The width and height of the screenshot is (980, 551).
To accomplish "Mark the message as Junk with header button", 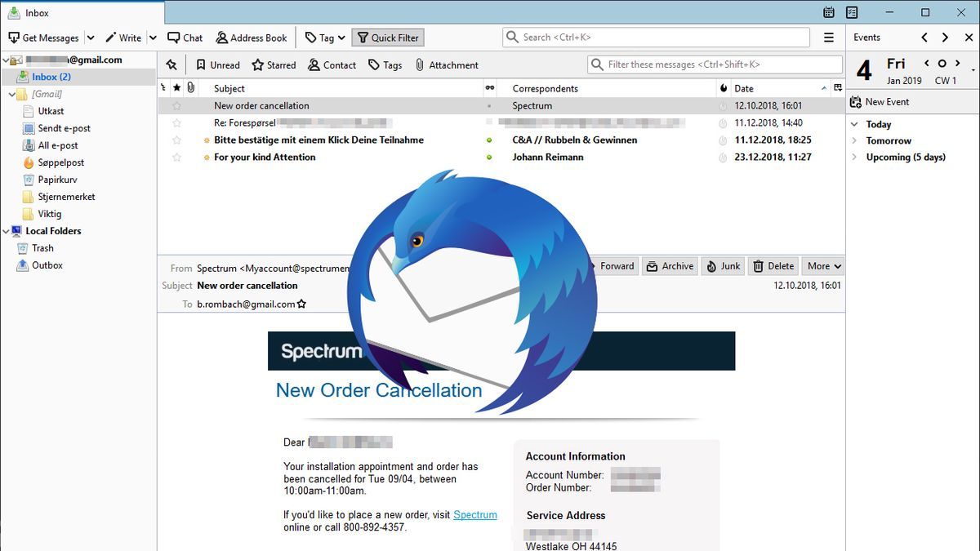I will (x=723, y=266).
